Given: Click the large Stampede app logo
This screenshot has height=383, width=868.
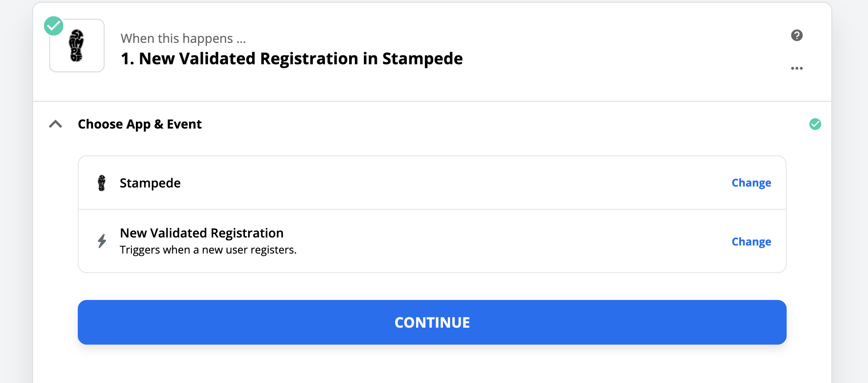Looking at the screenshot, I should pyautogui.click(x=77, y=46).
